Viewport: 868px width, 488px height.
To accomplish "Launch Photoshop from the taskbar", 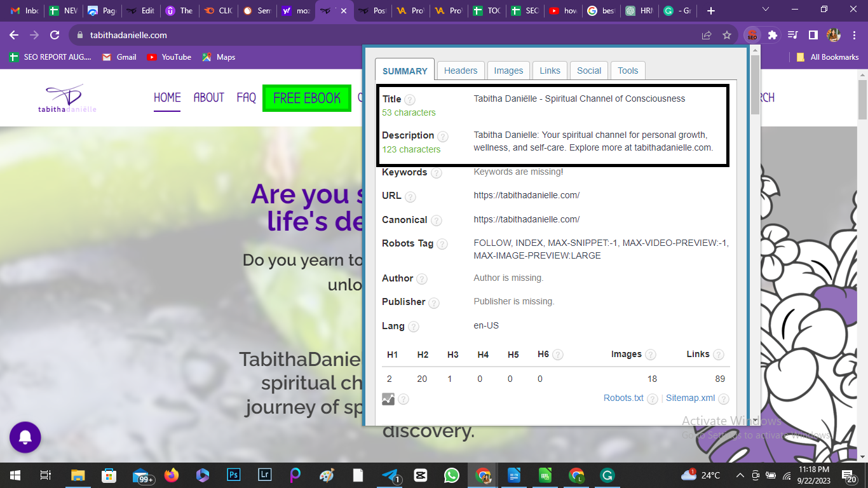I will pyautogui.click(x=233, y=475).
